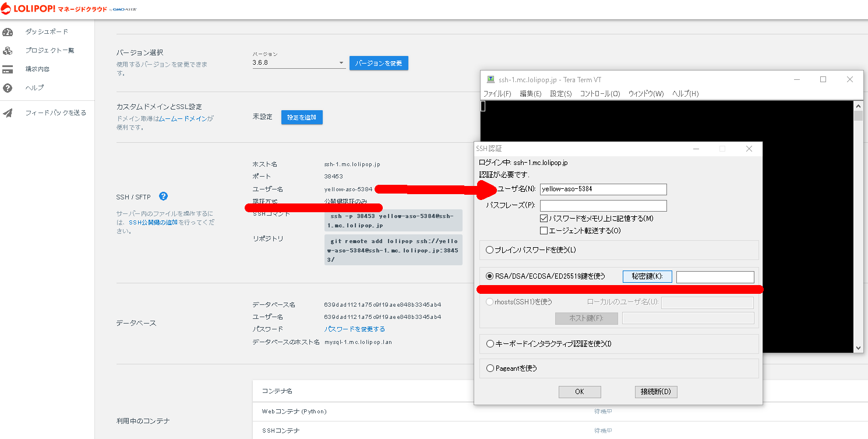Open the バージョン 3.6.8 dropdown

pos(299,62)
